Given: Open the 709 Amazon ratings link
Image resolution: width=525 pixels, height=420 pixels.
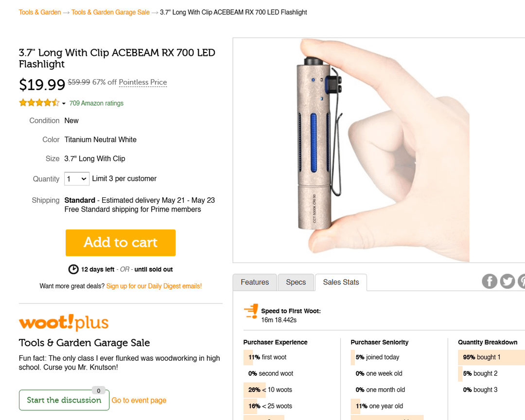Looking at the screenshot, I should coord(96,103).
